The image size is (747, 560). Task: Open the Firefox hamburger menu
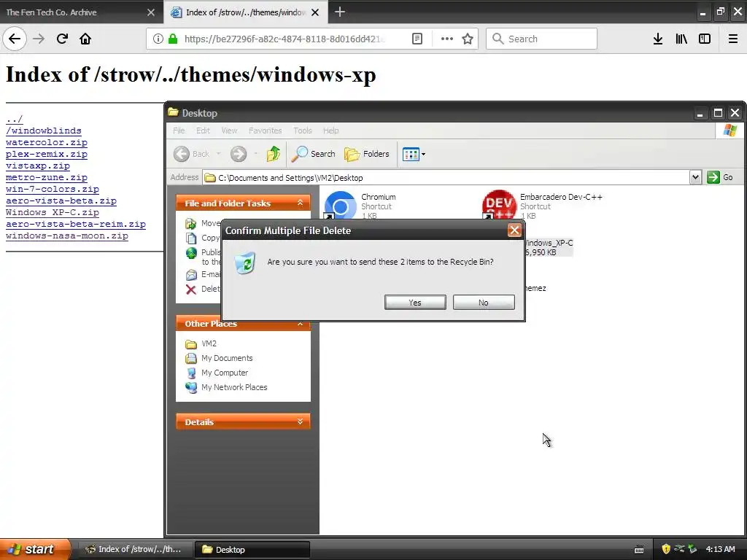pyautogui.click(x=733, y=39)
